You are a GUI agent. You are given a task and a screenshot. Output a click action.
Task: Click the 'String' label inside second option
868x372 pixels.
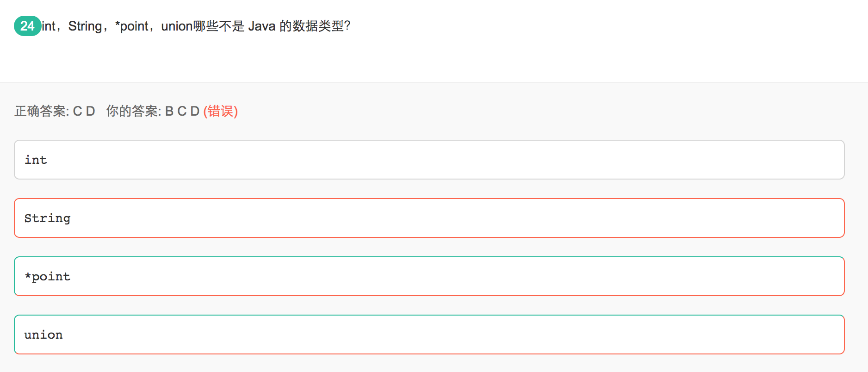[x=47, y=218]
